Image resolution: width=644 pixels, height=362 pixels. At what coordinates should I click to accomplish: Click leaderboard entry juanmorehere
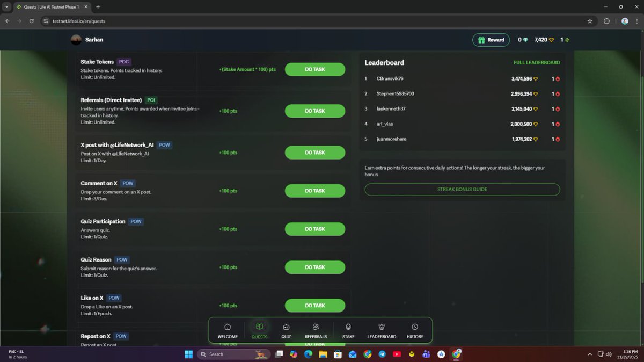click(x=391, y=139)
